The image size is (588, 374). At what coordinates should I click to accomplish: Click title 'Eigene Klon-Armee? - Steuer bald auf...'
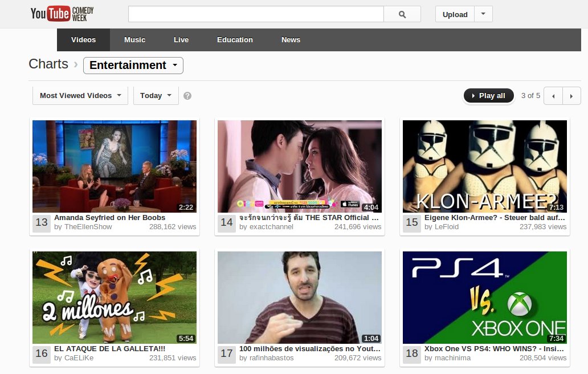click(x=495, y=218)
